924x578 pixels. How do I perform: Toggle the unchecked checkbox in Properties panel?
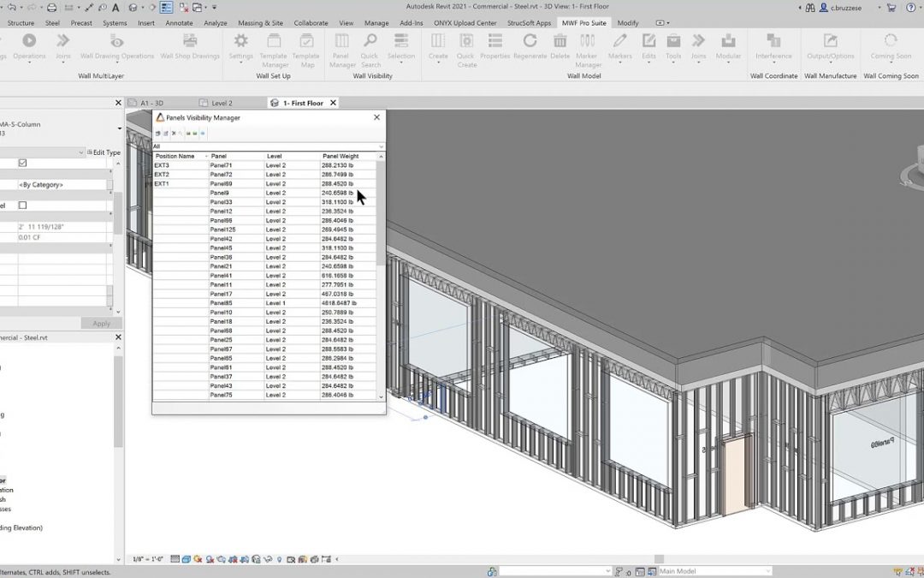pyautogui.click(x=22, y=206)
